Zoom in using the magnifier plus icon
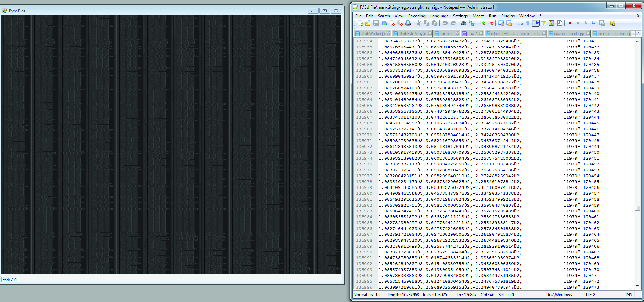The width and height of the screenshot is (644, 302). click(482, 23)
